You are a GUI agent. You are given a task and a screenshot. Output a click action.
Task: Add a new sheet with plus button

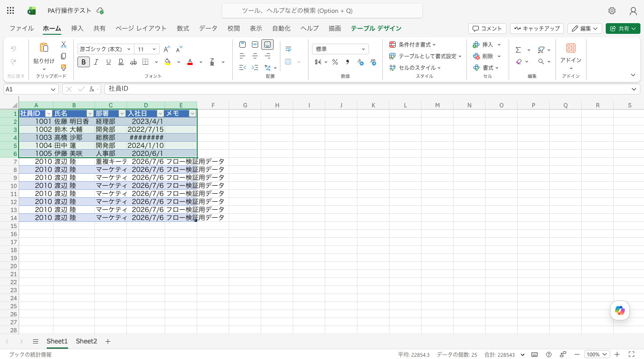click(x=108, y=341)
